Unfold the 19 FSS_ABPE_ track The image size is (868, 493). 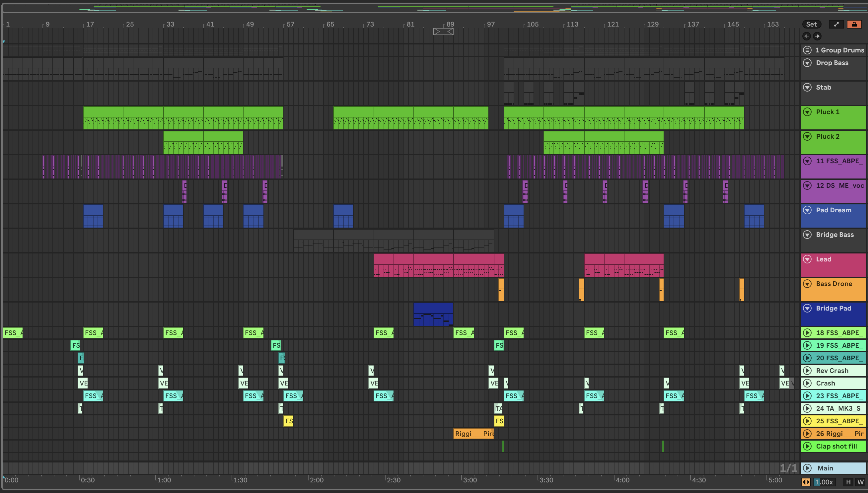point(807,345)
